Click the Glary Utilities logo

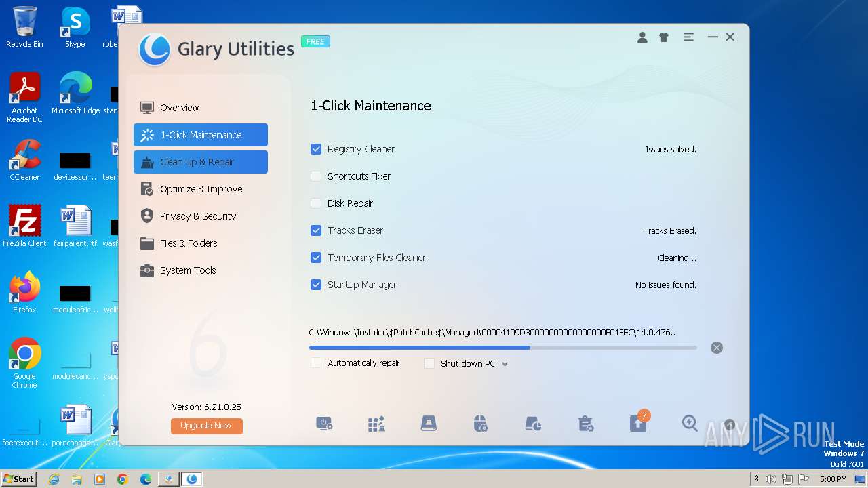(154, 49)
